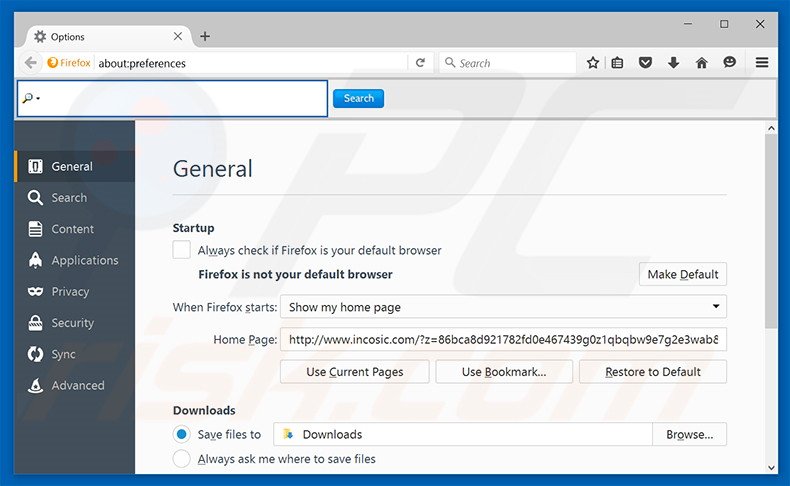
Task: Click the bookmark star icon
Action: [x=593, y=63]
